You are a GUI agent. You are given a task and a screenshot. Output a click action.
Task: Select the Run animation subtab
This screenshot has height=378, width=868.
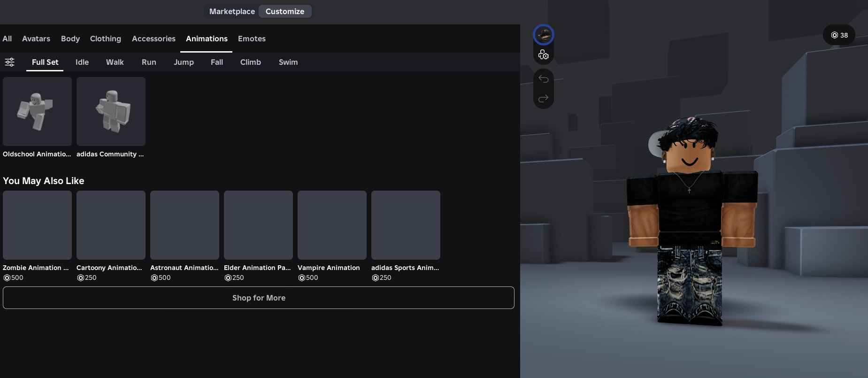pos(149,62)
